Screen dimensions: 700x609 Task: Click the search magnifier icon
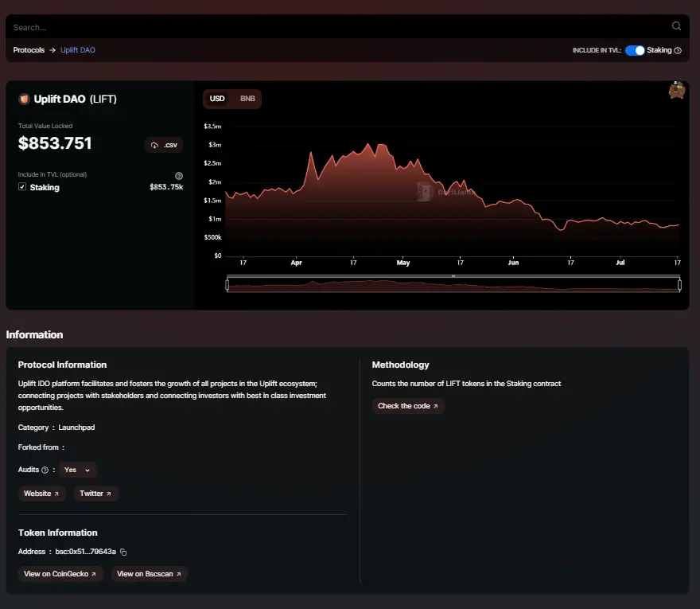[x=676, y=26]
